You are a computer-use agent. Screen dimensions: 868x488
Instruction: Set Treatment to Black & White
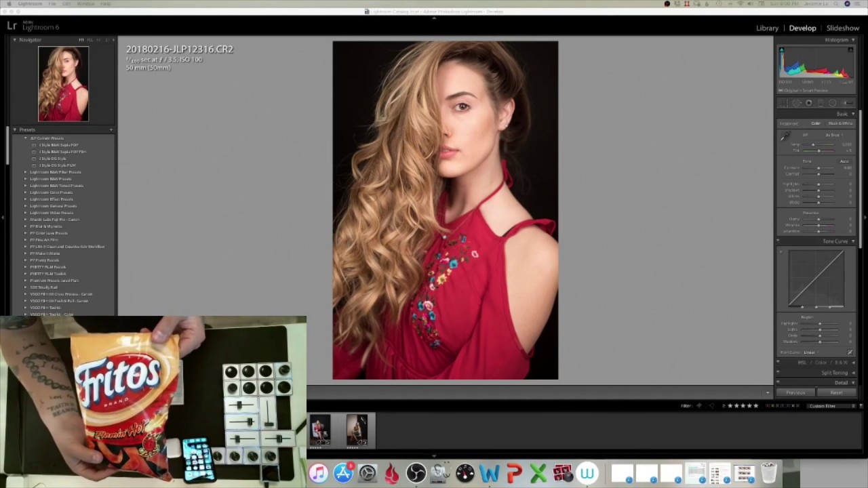point(840,123)
